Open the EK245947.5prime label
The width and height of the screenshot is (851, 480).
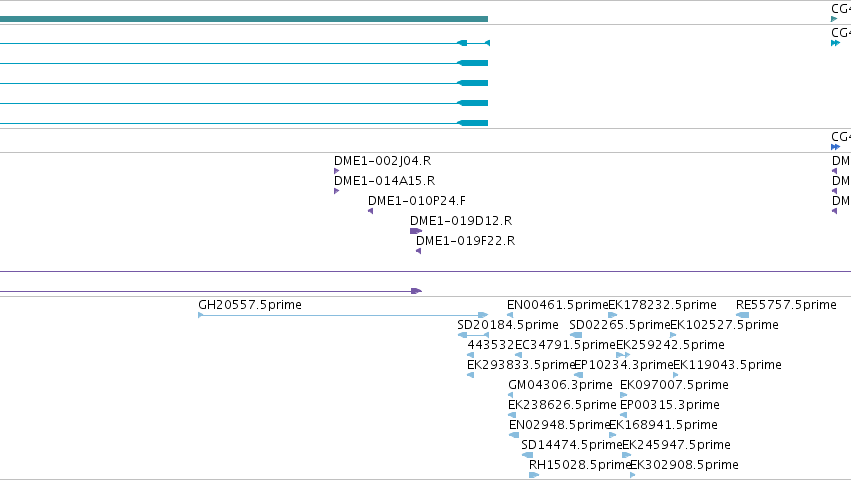676,445
